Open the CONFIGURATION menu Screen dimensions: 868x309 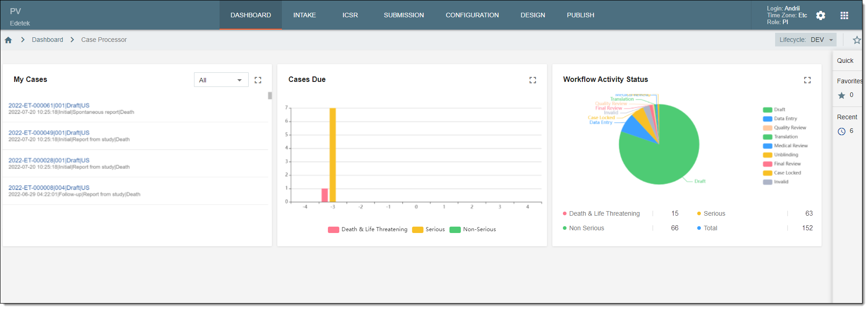(x=472, y=15)
